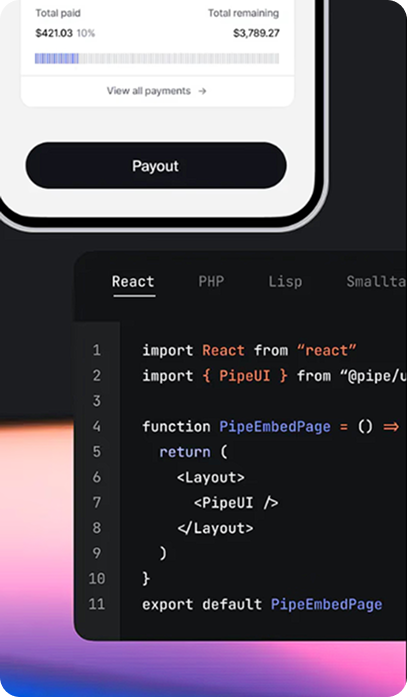Click the $3,789.27 remaining amount

coord(256,33)
